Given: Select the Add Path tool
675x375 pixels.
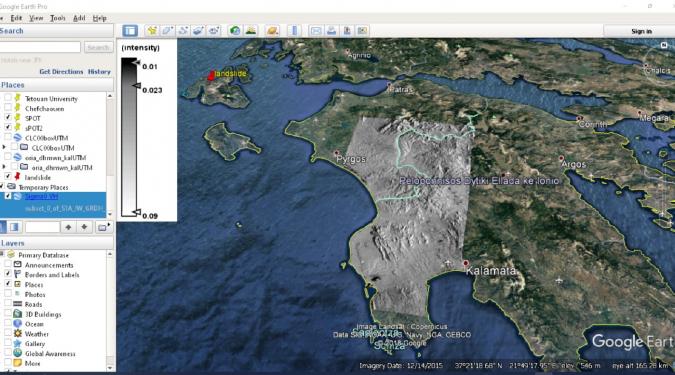Looking at the screenshot, I should (183, 31).
